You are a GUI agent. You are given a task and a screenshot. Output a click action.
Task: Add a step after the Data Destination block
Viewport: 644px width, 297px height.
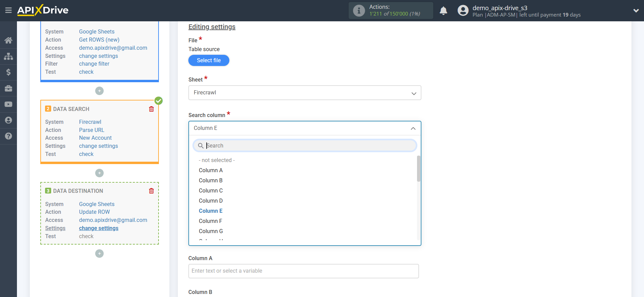(99, 253)
